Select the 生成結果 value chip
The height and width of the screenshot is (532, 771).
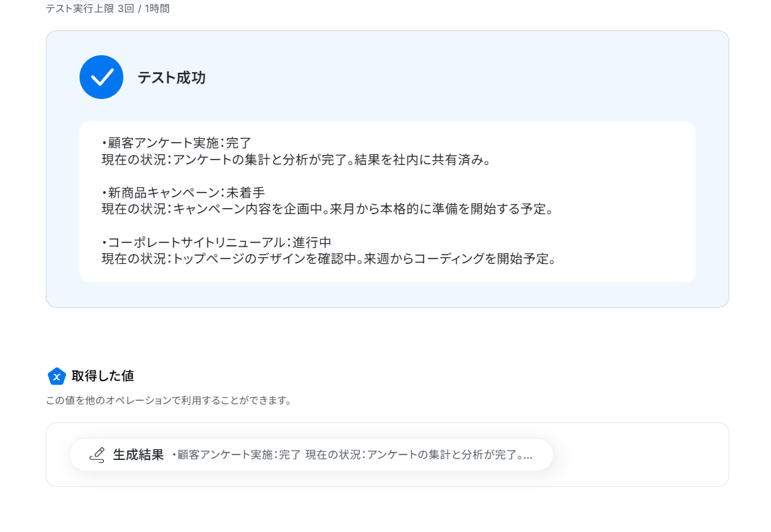(x=311, y=455)
